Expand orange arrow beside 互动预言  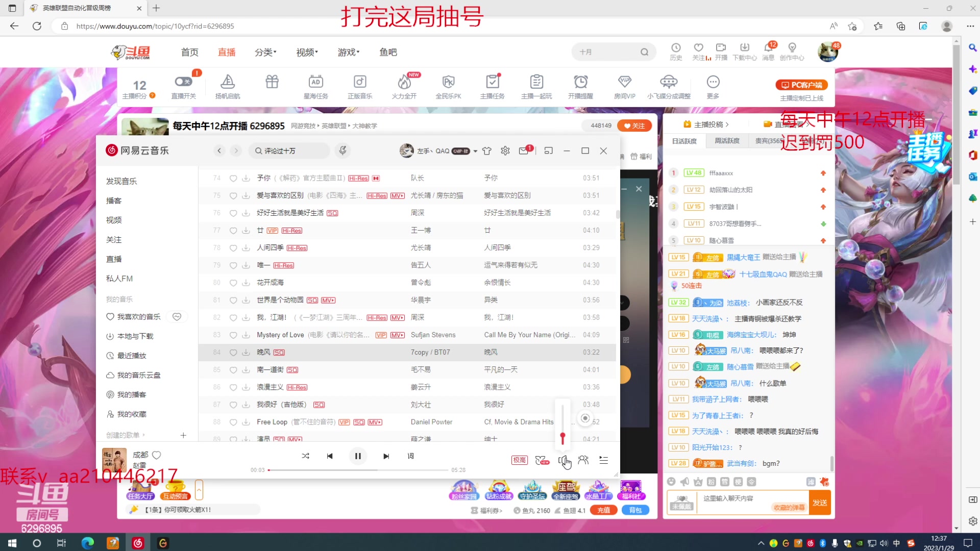199,490
